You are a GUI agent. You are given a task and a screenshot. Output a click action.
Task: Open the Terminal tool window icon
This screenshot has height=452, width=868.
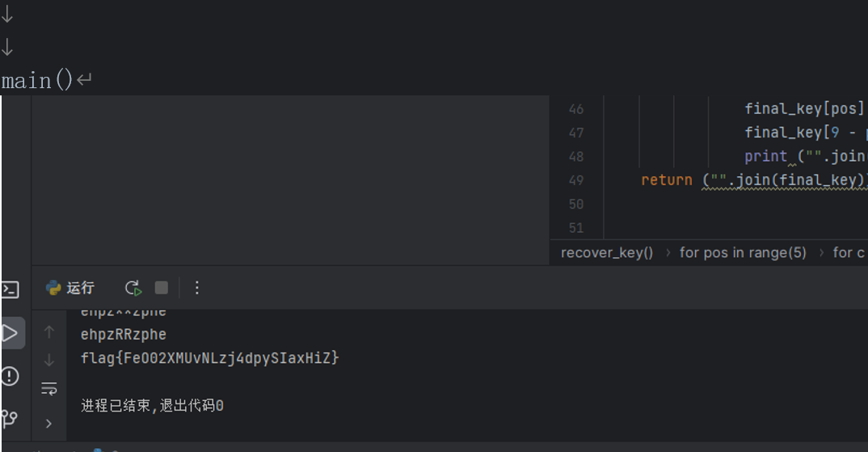point(10,289)
